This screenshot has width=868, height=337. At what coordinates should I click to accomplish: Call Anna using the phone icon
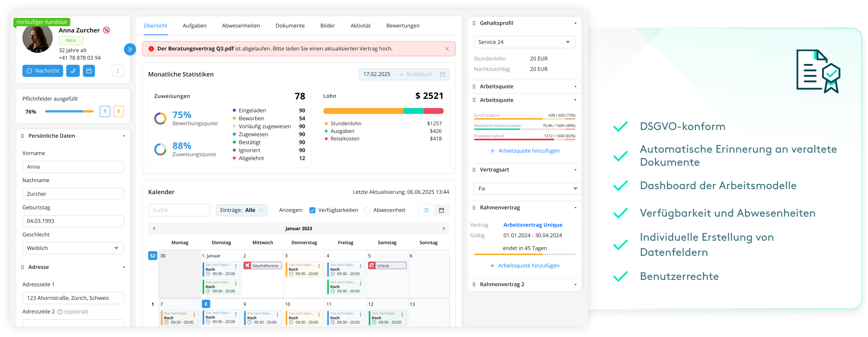[73, 71]
